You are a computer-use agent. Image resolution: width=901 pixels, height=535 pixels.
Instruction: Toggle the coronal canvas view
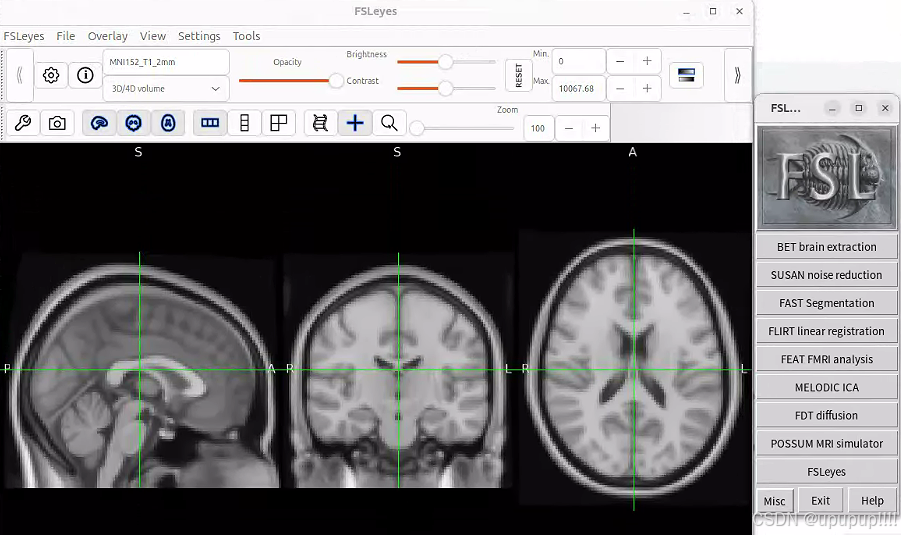[x=134, y=123]
